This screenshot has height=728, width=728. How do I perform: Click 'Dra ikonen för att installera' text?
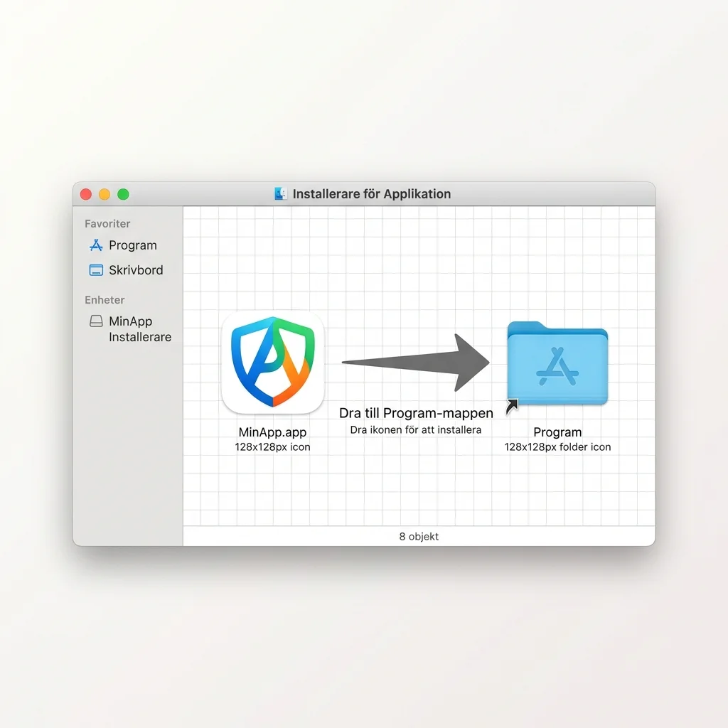point(415,430)
